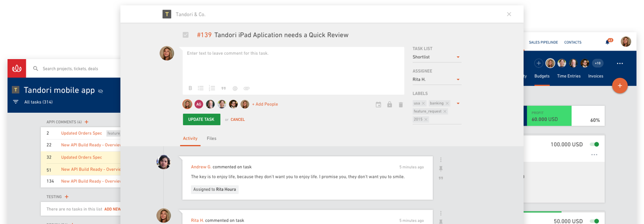
Task: Open the Time Entries tab
Action: [x=568, y=76]
